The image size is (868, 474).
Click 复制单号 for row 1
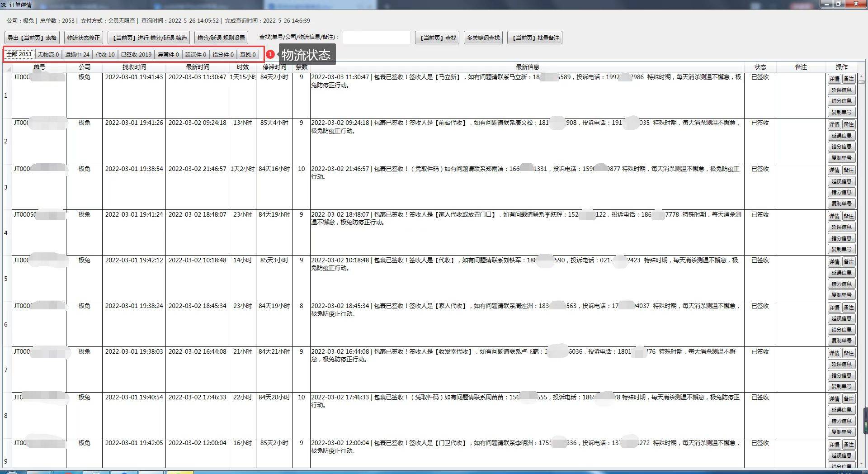click(841, 112)
